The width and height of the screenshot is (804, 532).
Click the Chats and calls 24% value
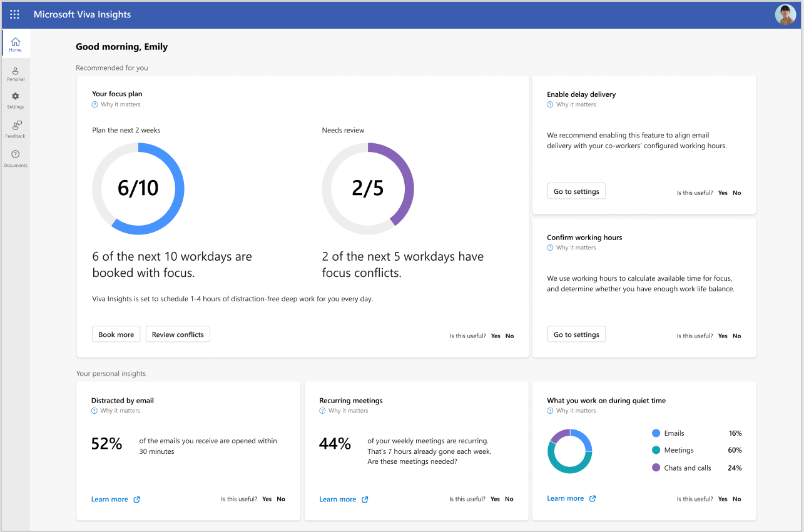pos(735,468)
